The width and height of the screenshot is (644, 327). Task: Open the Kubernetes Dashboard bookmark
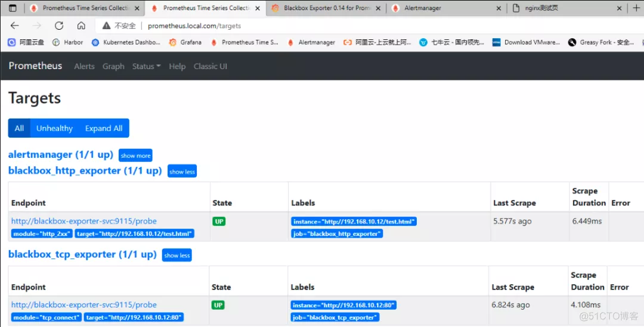click(x=126, y=42)
